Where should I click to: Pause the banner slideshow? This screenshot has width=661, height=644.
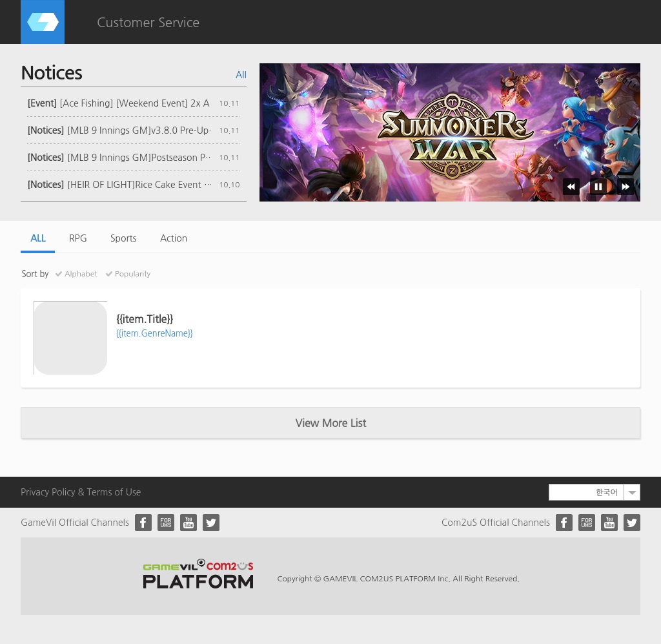coord(598,187)
